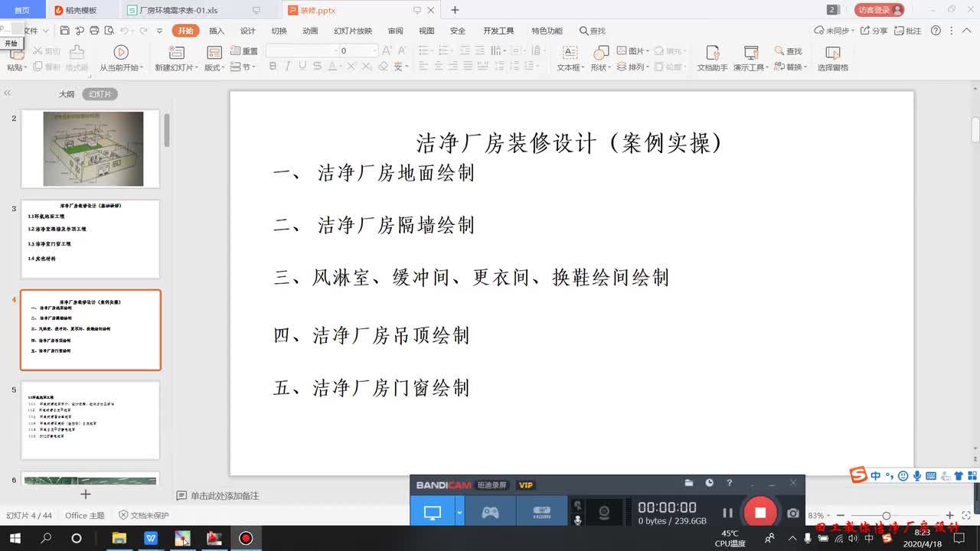Switch left panel to Outline (大纲) view

click(67, 94)
